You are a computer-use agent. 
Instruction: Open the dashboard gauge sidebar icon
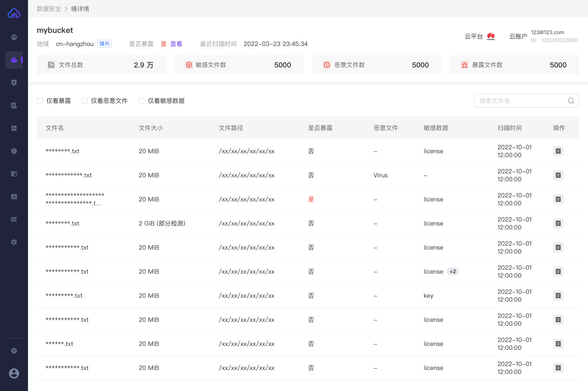click(14, 37)
